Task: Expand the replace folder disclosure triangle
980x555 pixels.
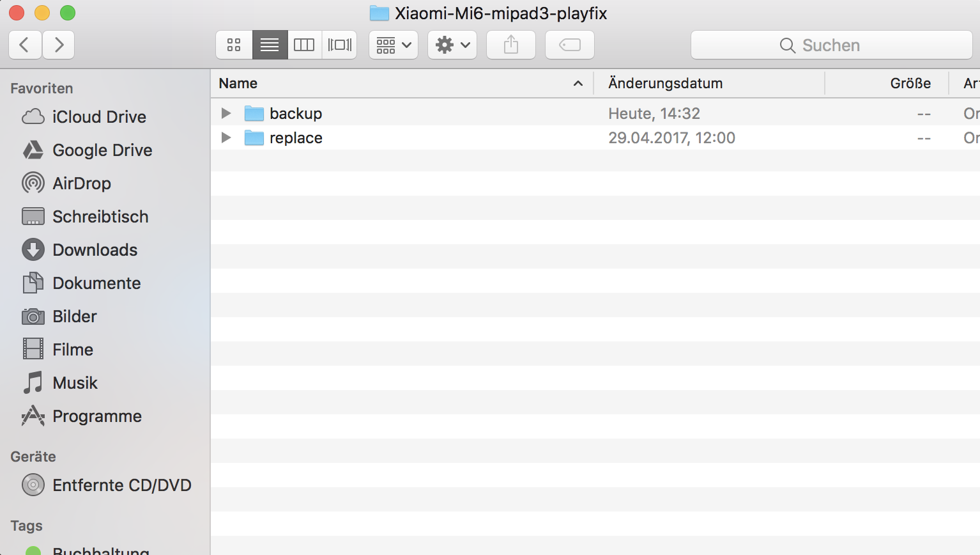Action: coord(226,137)
